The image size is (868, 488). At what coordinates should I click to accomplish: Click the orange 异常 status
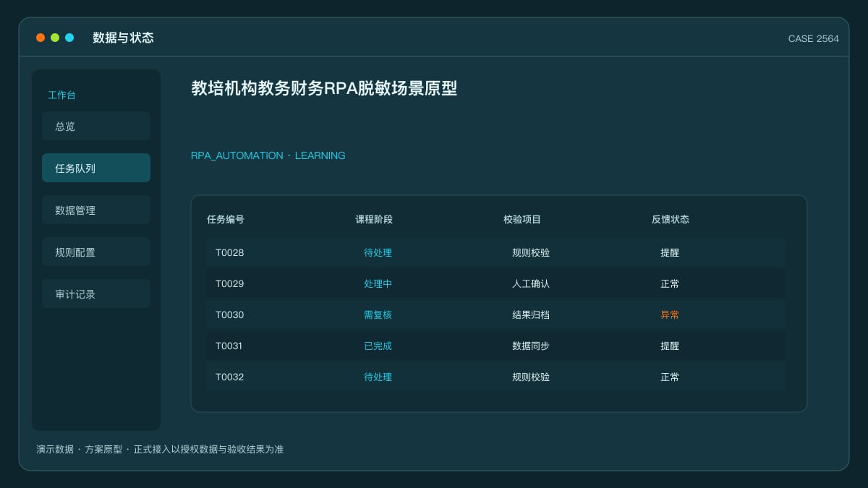[x=670, y=314]
